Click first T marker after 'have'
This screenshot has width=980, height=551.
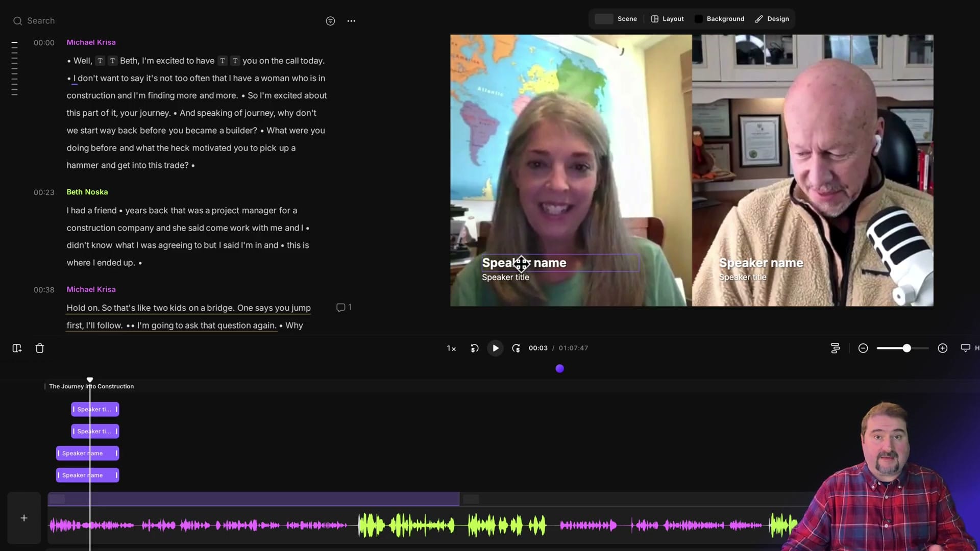223,61
